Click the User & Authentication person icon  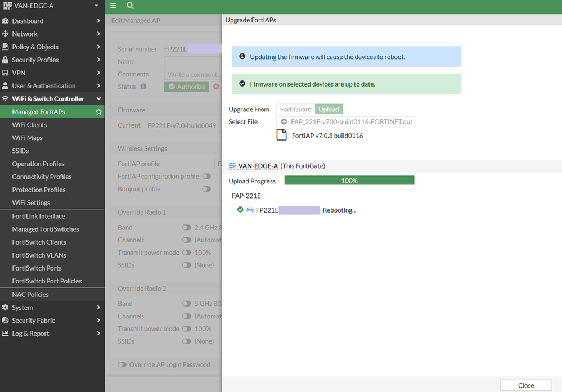pos(5,85)
